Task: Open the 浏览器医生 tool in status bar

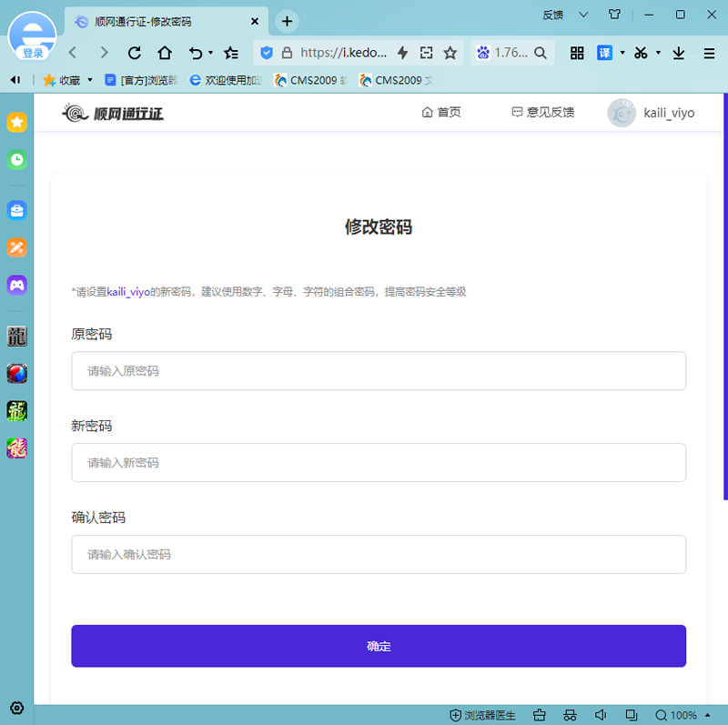Action: [x=481, y=715]
